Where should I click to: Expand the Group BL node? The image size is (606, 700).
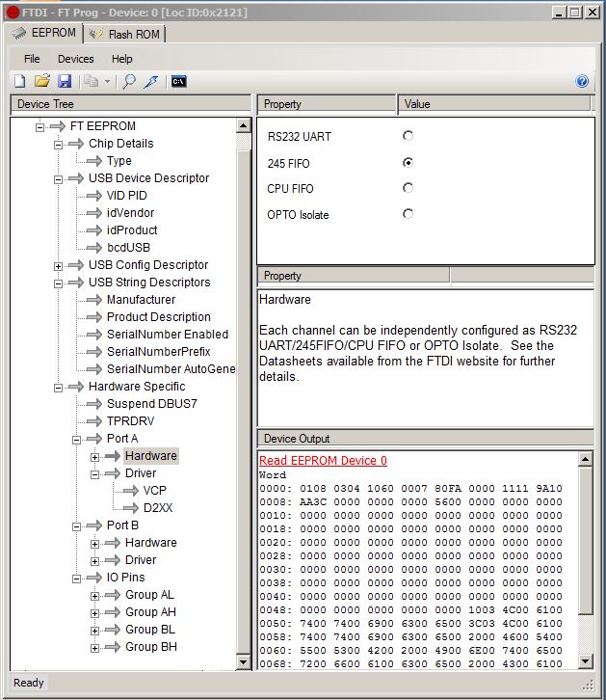coord(94,631)
